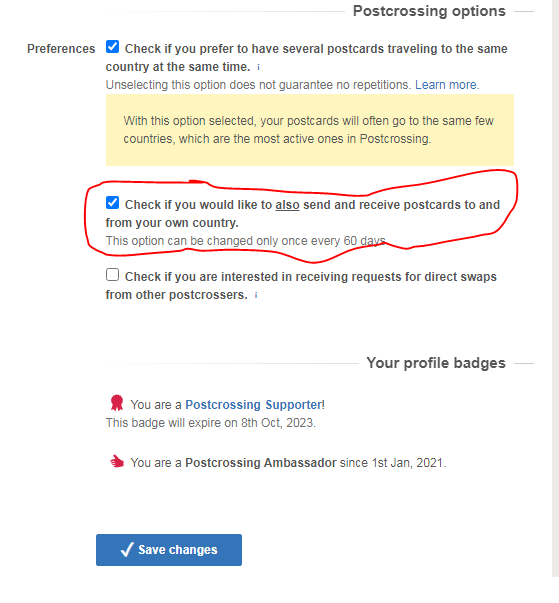Viewport: 559px width, 603px height.
Task: Click the red Postcrossing Supporter ribbon badge icon
Action: (x=116, y=403)
